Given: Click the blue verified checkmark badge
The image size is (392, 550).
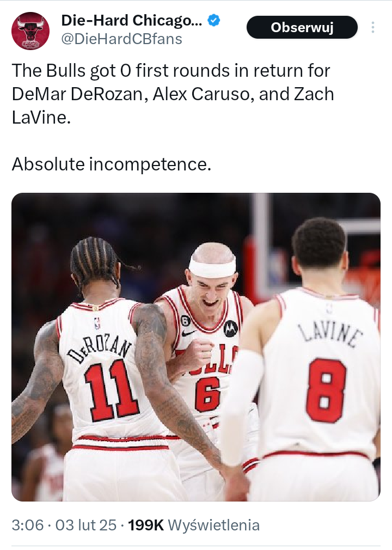Looking at the screenshot, I should point(213,21).
